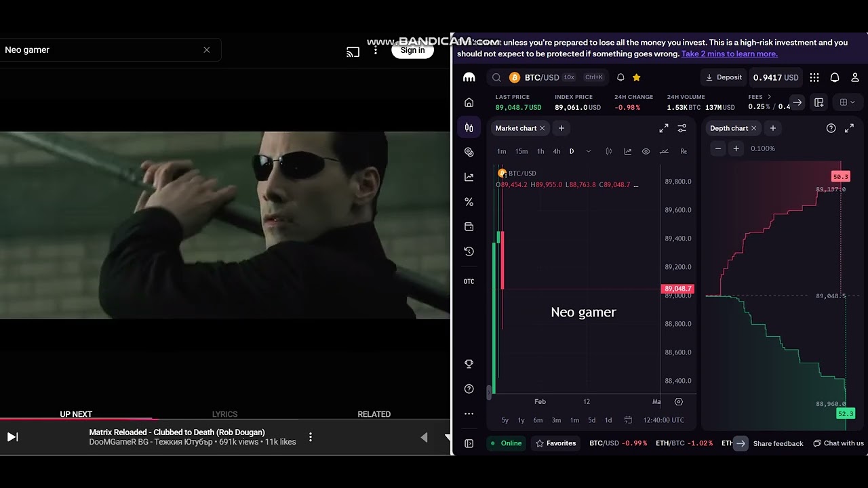Open the wallet sidebar icon
Image resolution: width=868 pixels, height=488 pixels.
click(x=469, y=226)
